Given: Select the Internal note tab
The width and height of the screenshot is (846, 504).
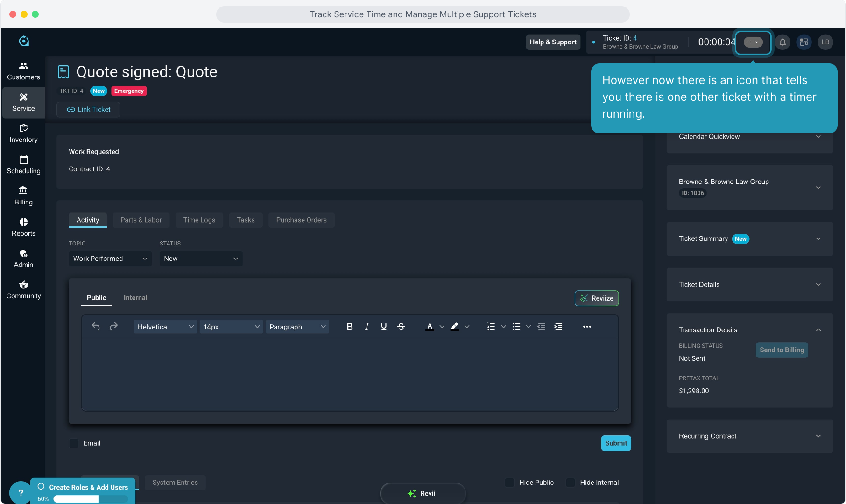Looking at the screenshot, I should click(x=135, y=298).
